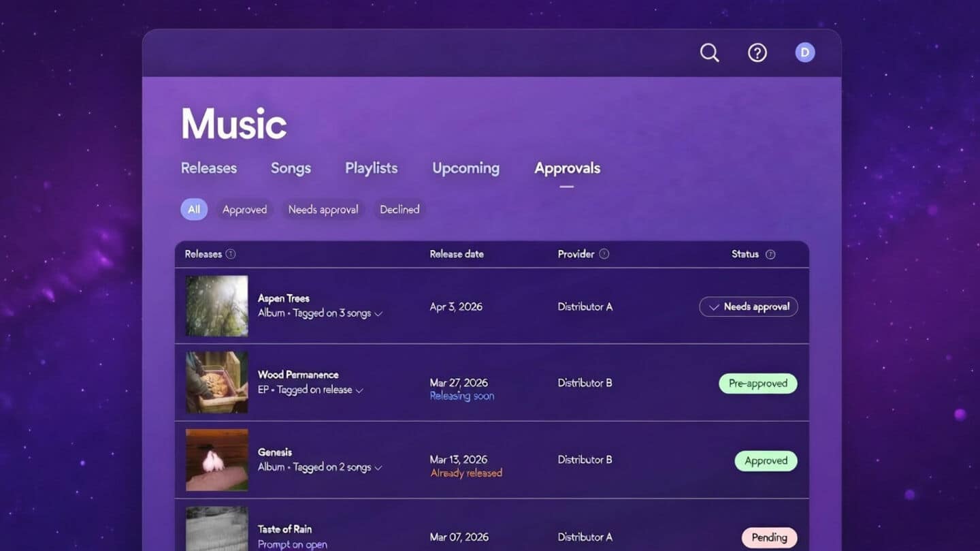Go to the Upcoming tab
Screen dimensions: 980x551
pos(465,168)
